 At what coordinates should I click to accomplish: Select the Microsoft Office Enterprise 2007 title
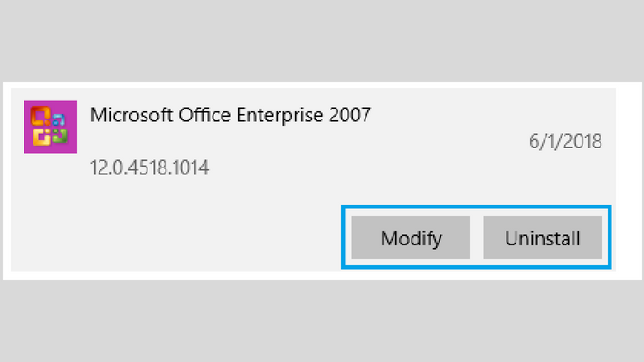(231, 115)
